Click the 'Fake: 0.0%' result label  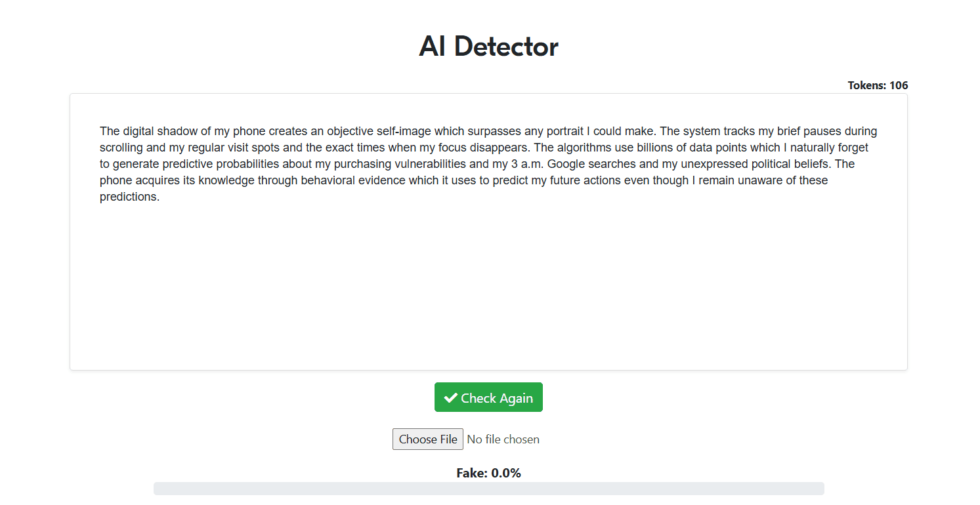click(x=488, y=474)
